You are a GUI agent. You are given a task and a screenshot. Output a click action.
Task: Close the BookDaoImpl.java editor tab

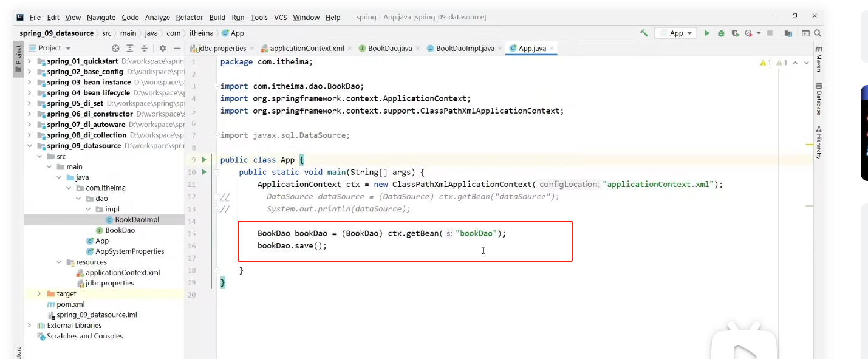499,49
